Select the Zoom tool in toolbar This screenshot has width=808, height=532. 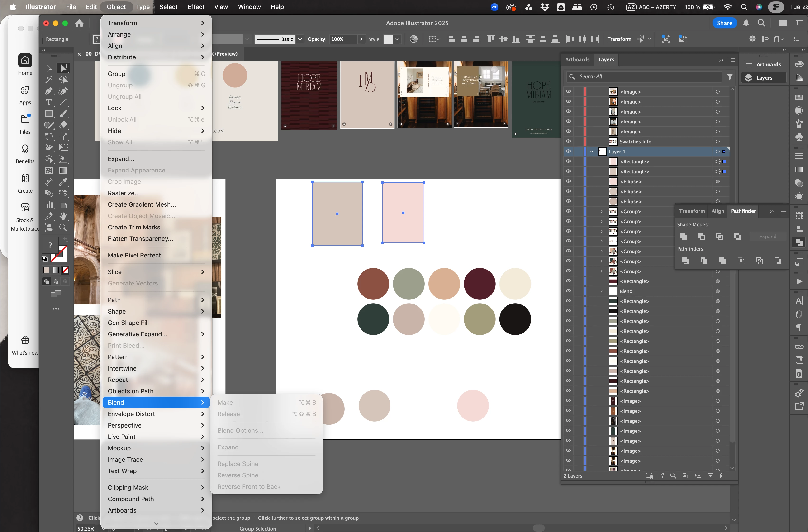click(63, 228)
